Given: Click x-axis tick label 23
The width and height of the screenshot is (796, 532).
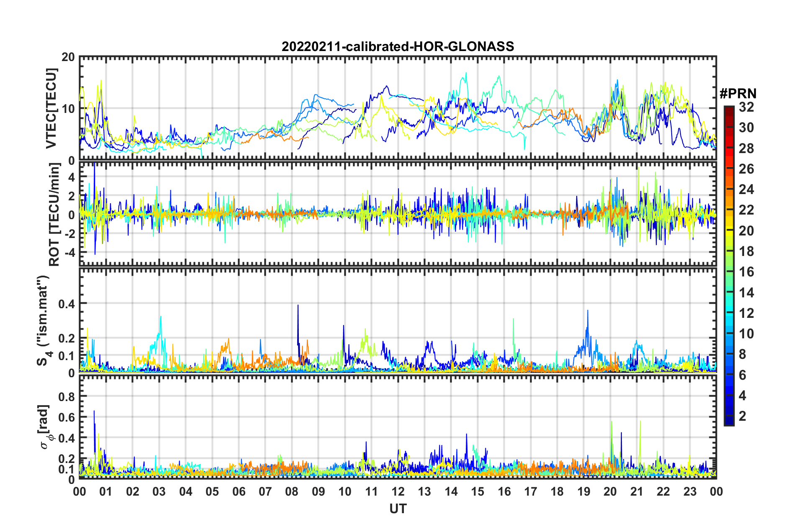Looking at the screenshot, I should click(690, 491).
